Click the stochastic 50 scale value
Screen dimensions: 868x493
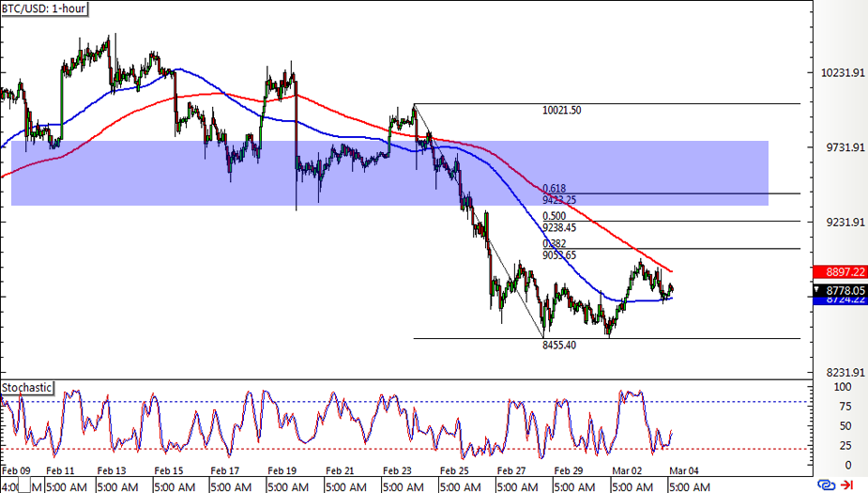[x=845, y=426]
